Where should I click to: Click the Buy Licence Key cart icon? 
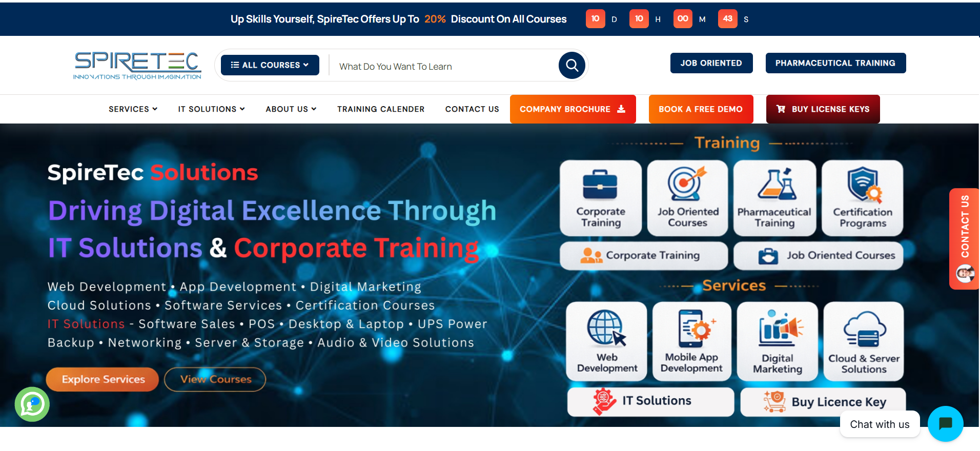[775, 401]
